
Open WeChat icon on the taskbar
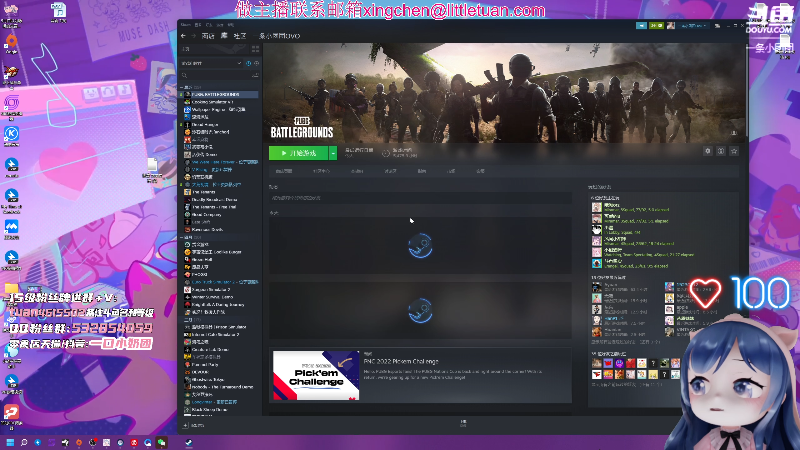(161, 442)
